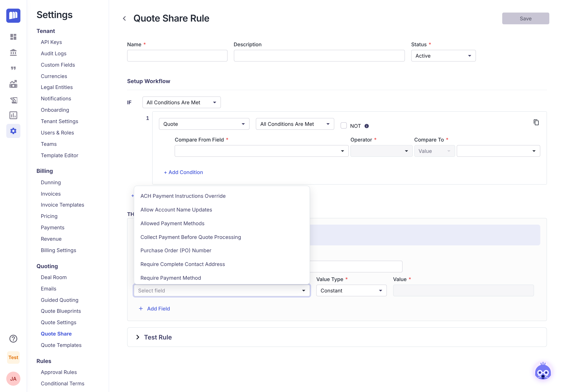Open the Status dropdown showing Active
Screen dimensions: 565x392
coord(443,56)
